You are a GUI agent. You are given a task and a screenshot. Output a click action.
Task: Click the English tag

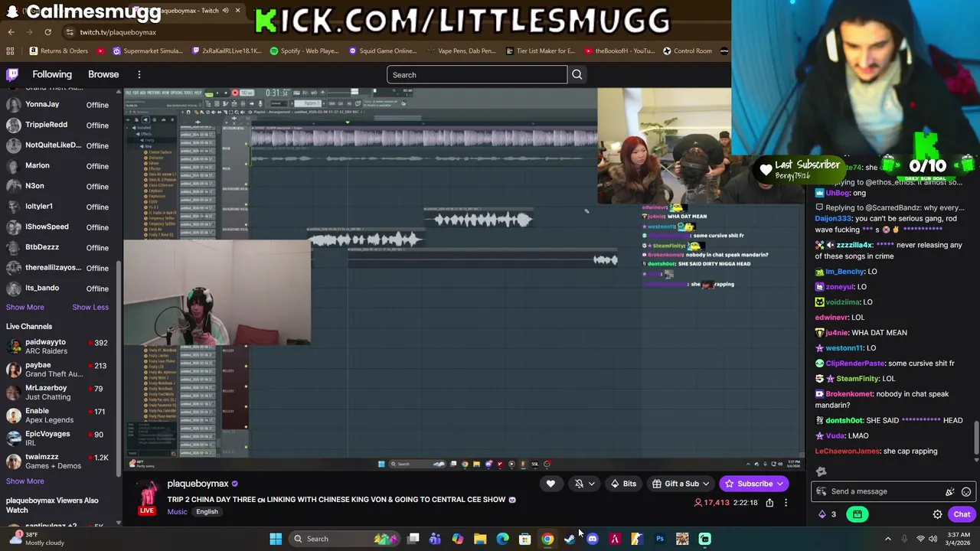(x=207, y=512)
